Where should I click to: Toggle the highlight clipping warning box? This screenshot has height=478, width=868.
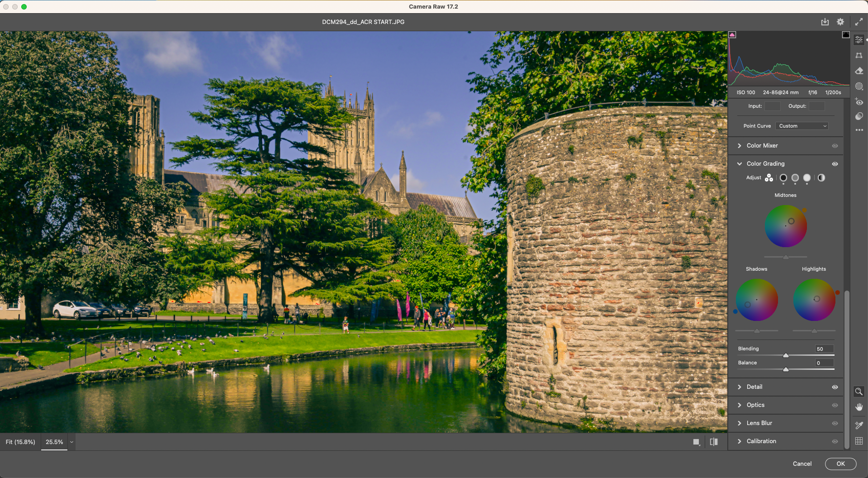click(846, 35)
